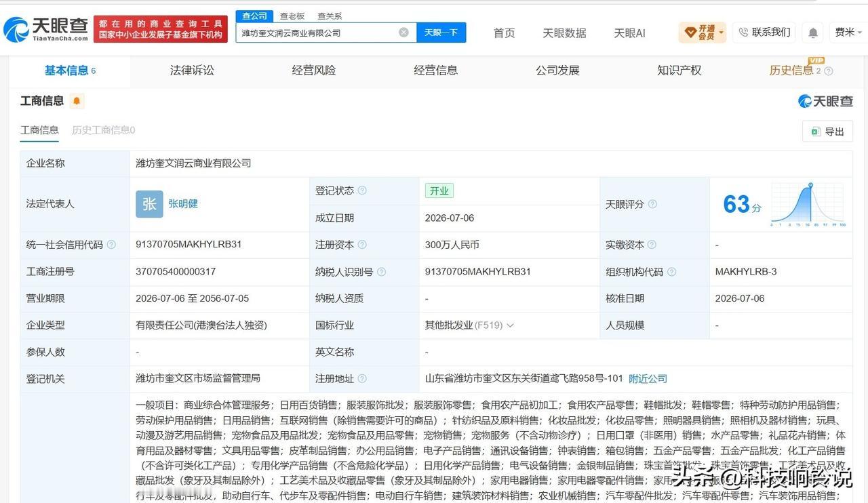Viewport: 868px width, 503px height.
Task: Open the 法律诉讼 tab
Action: (192, 71)
